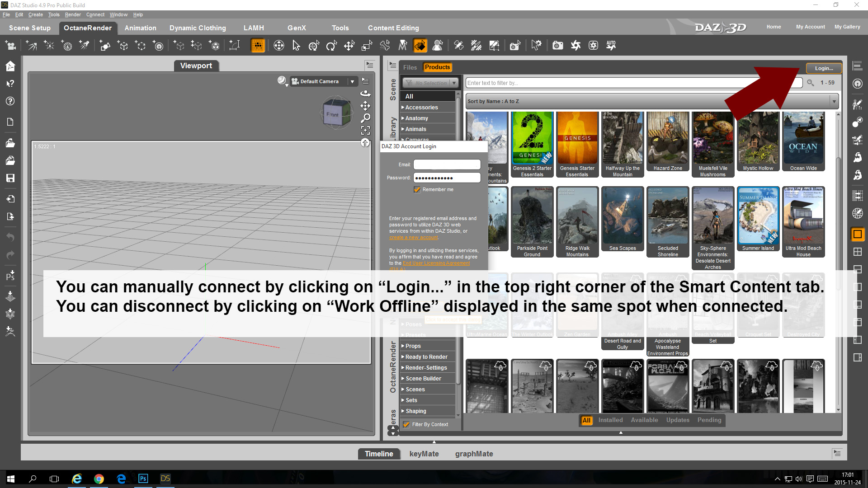
Task: Select the Translate move tool
Action: click(x=349, y=46)
